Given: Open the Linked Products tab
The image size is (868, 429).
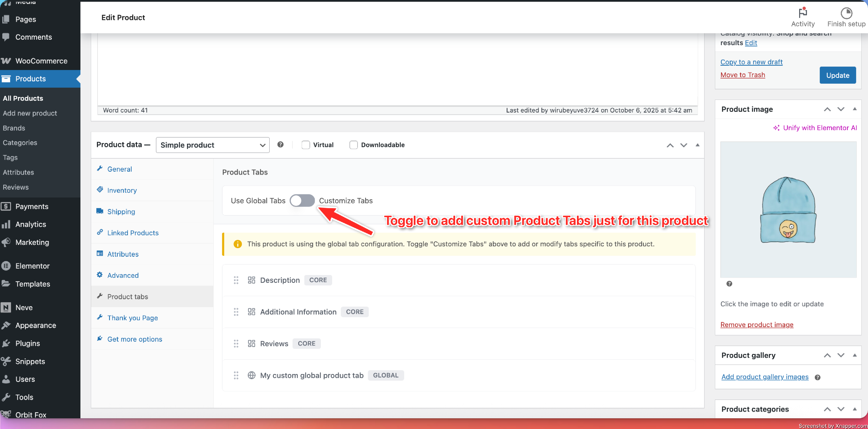Looking at the screenshot, I should tap(133, 233).
